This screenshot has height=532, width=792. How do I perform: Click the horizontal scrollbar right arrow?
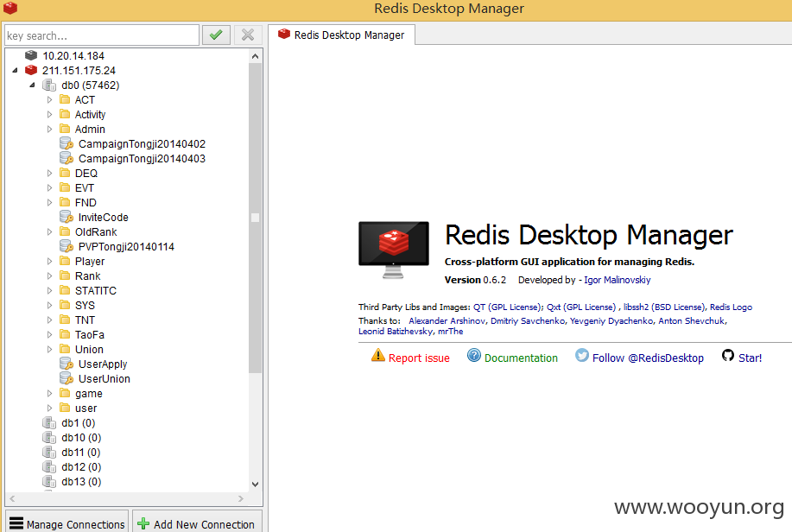click(x=241, y=498)
